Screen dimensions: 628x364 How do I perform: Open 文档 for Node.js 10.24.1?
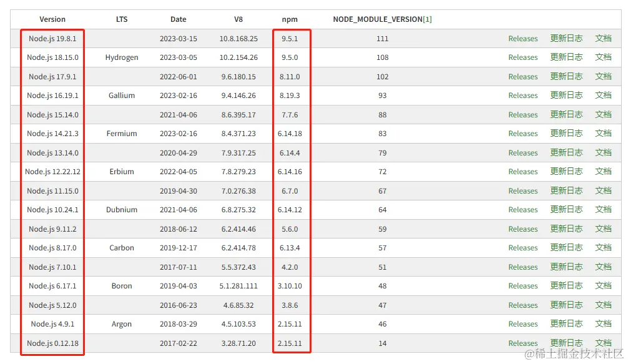pos(603,209)
